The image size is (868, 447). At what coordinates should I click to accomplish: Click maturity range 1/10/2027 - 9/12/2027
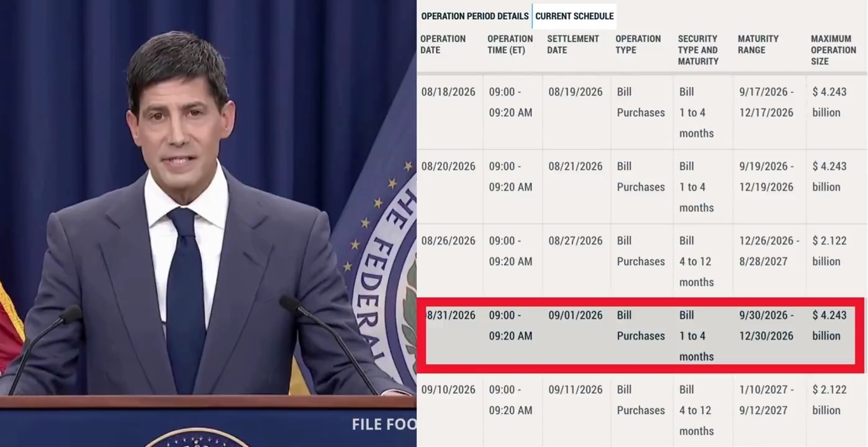(766, 400)
